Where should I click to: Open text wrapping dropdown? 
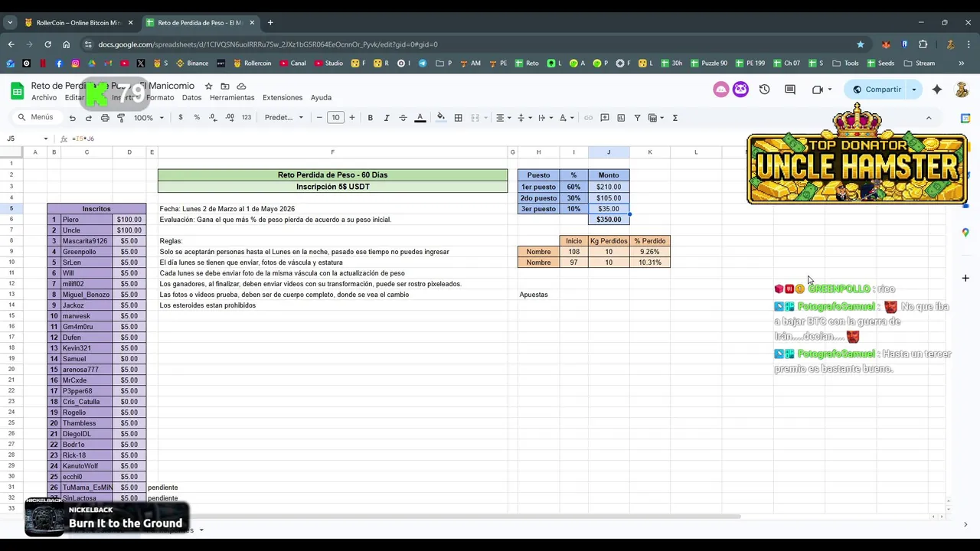(544, 118)
